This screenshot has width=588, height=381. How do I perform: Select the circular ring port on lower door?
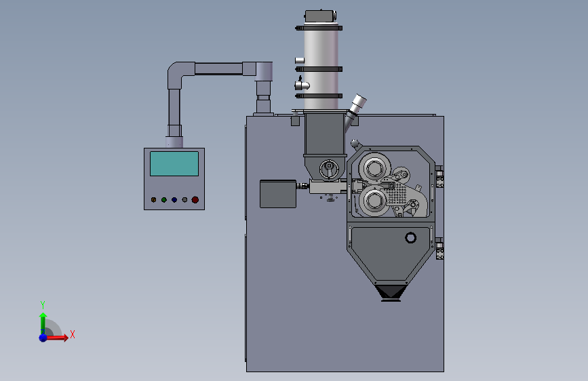410,238
